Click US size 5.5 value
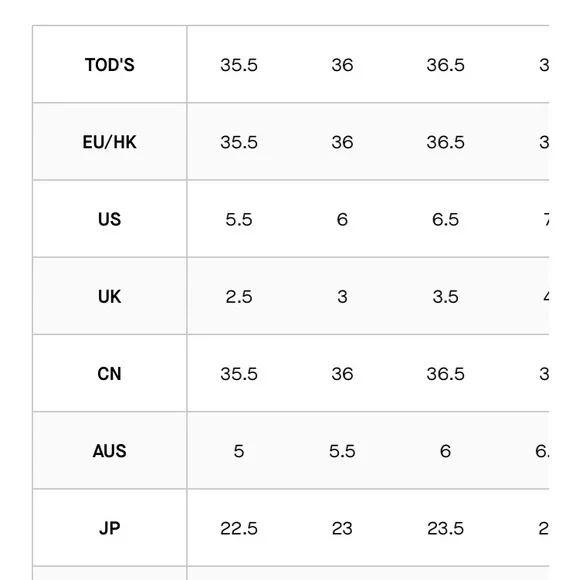The image size is (580, 580). 239,220
